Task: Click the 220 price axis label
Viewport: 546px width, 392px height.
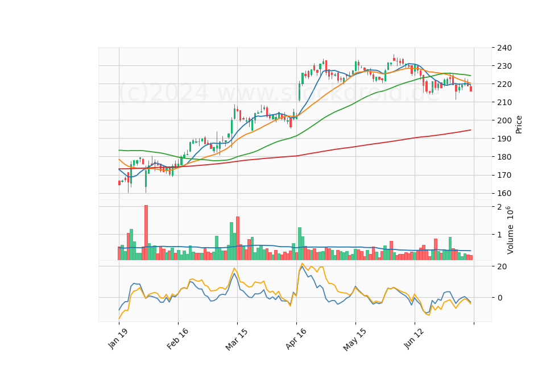Action: (504, 84)
